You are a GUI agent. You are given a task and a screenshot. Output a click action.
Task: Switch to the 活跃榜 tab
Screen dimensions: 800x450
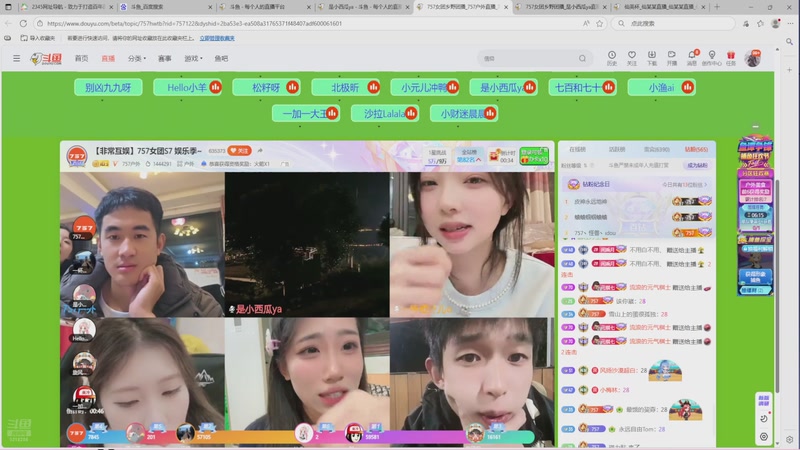tap(617, 149)
